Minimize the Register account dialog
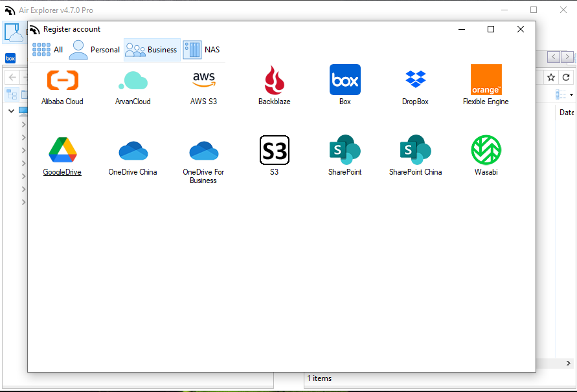Screen dimensions: 577x392 (x=462, y=29)
